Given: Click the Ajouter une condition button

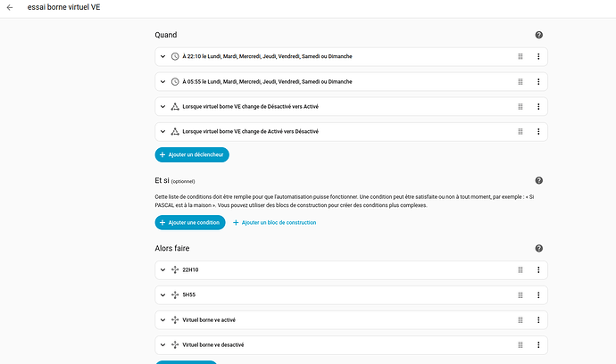Looking at the screenshot, I should click(190, 223).
